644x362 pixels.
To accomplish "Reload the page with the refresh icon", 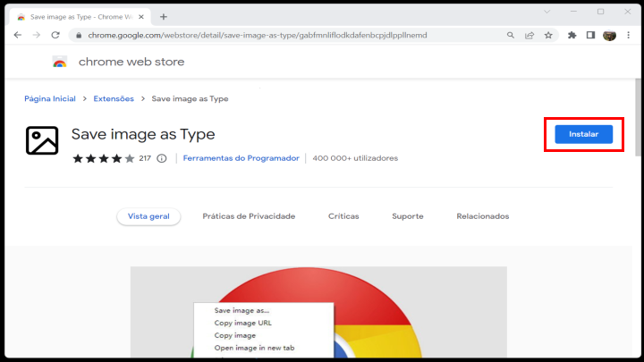I will click(55, 35).
